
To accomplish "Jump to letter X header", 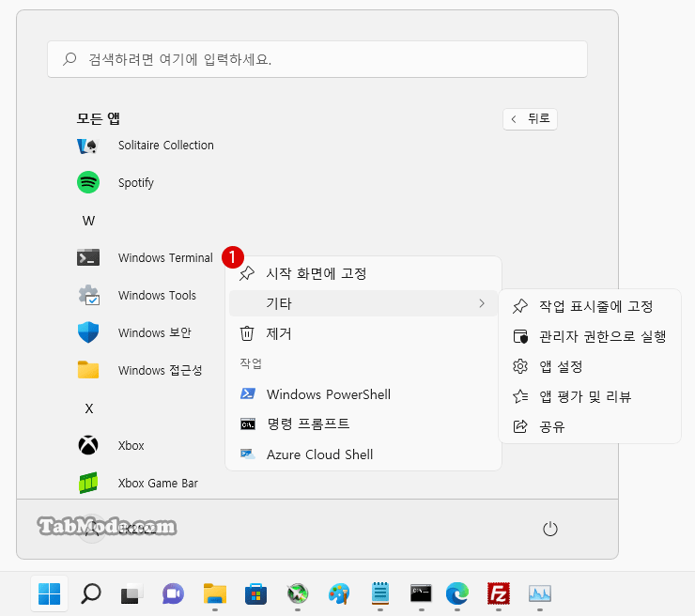I will (89, 408).
